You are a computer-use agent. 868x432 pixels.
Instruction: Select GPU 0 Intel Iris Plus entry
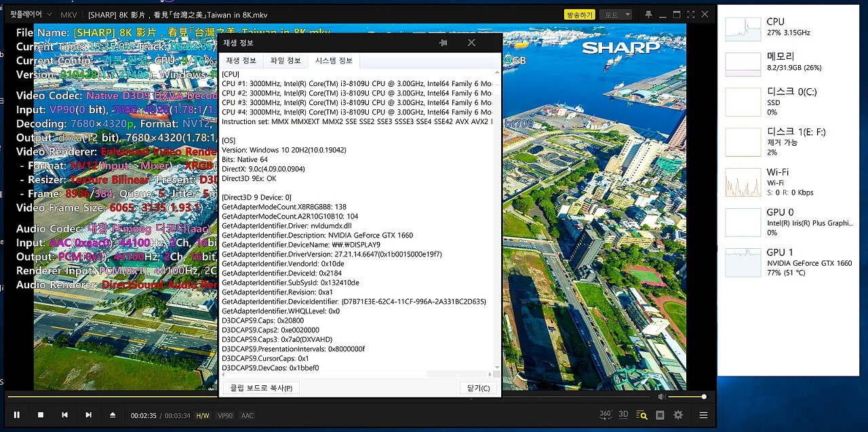click(788, 222)
